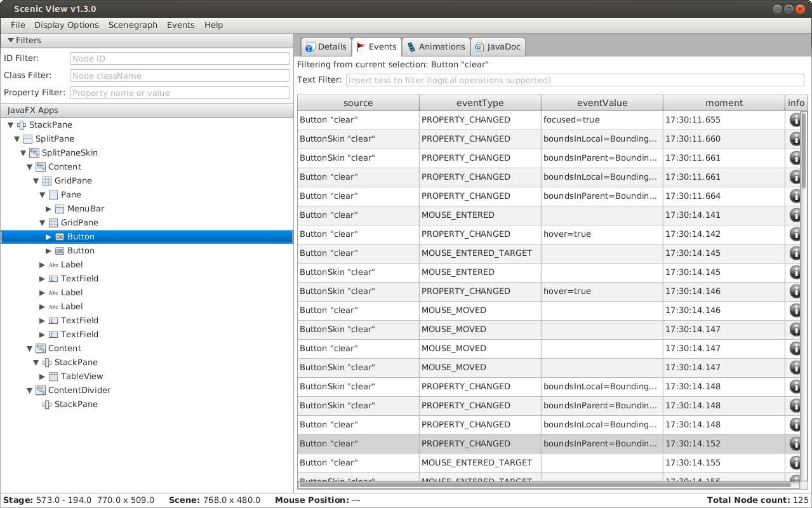Click the MenuBar node icon
Screen dimensions: 812x508
tap(60, 209)
